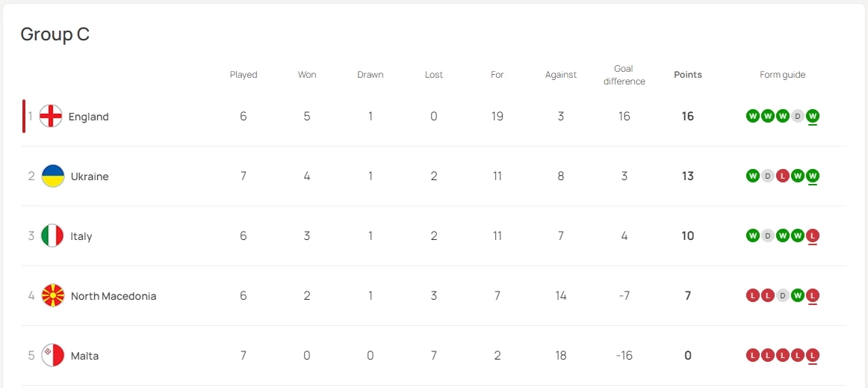868x388 pixels.
Task: Click the Form guide column header
Action: 783,75
